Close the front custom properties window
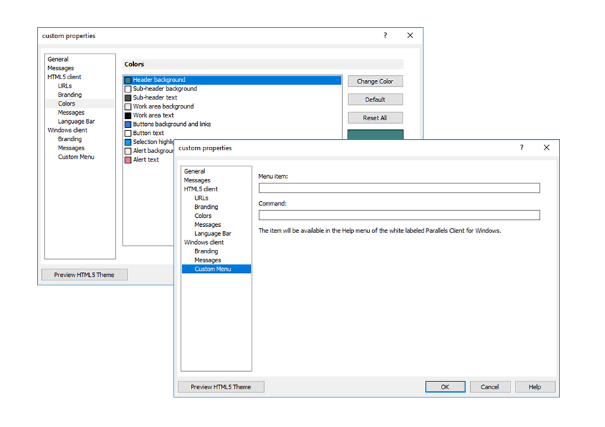The image size is (605, 427). point(546,148)
